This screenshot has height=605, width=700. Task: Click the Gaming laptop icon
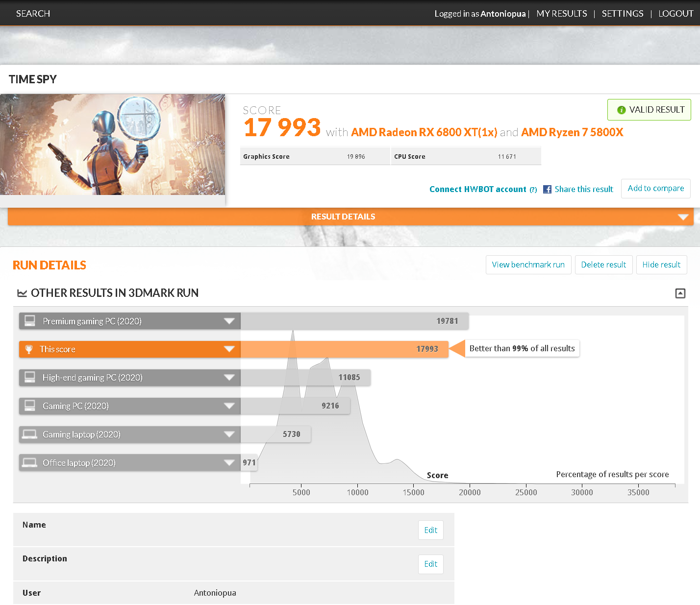point(30,434)
